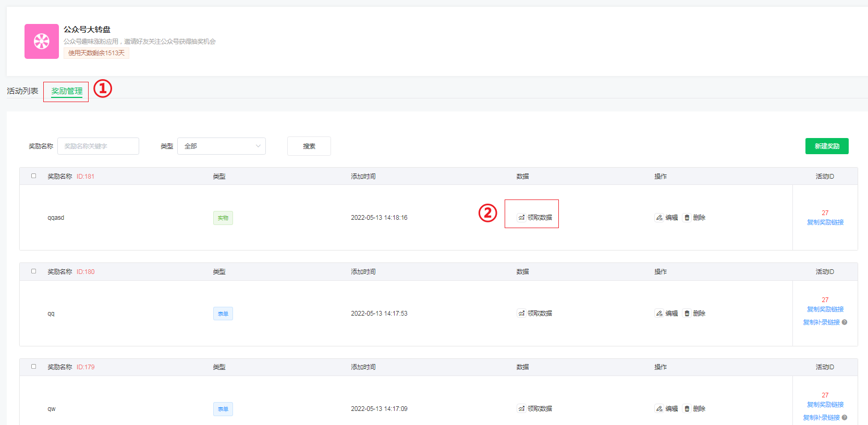Tick the checkbox for reward ID:180
This screenshot has height=425, width=868.
(x=34, y=271)
